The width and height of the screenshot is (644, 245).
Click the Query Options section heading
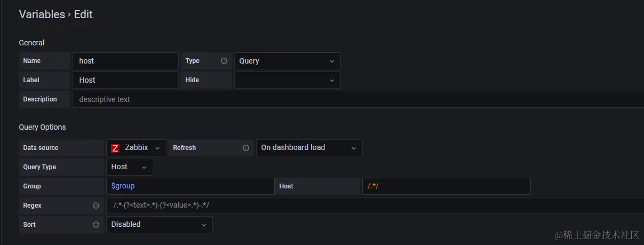tap(43, 127)
